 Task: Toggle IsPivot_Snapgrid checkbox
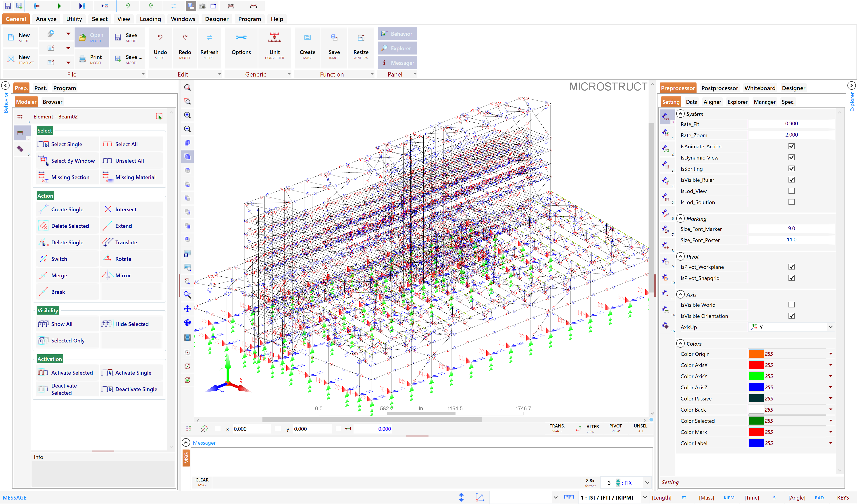(791, 278)
